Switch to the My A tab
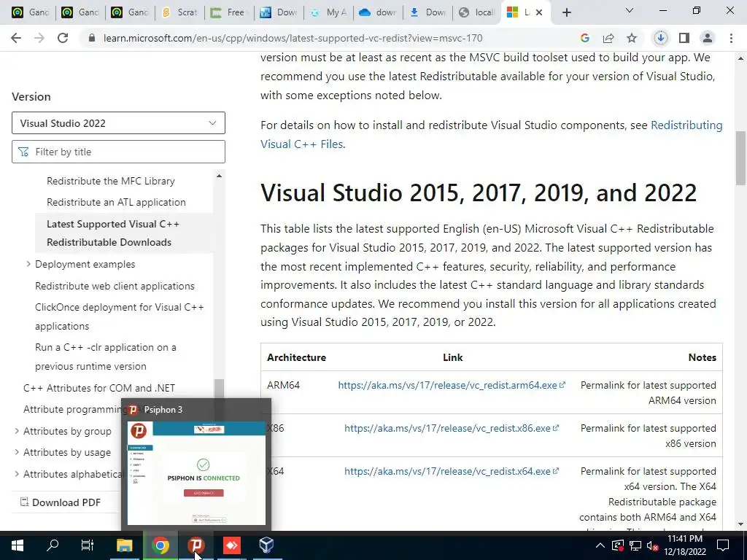 [328, 12]
